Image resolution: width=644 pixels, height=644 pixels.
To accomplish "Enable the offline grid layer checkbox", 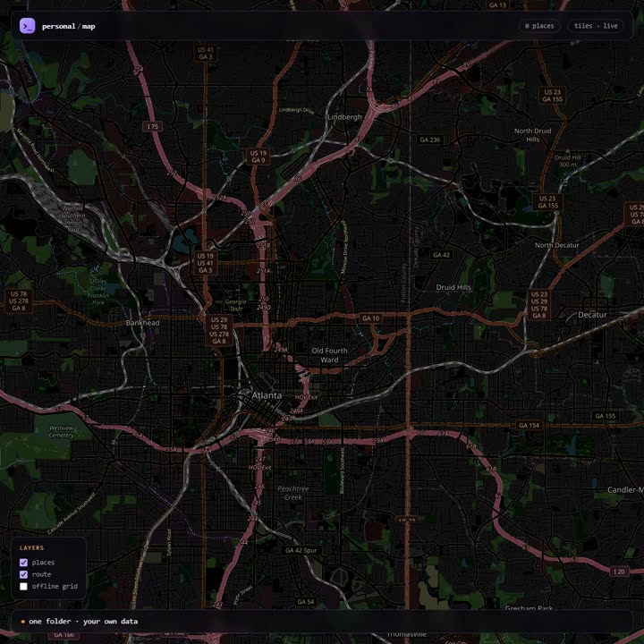I will 23,586.
